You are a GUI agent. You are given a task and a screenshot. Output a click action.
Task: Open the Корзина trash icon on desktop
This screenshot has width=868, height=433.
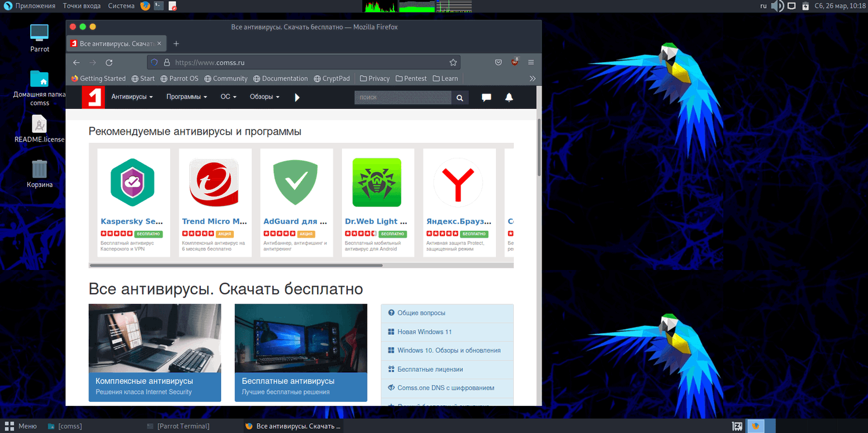(x=40, y=173)
